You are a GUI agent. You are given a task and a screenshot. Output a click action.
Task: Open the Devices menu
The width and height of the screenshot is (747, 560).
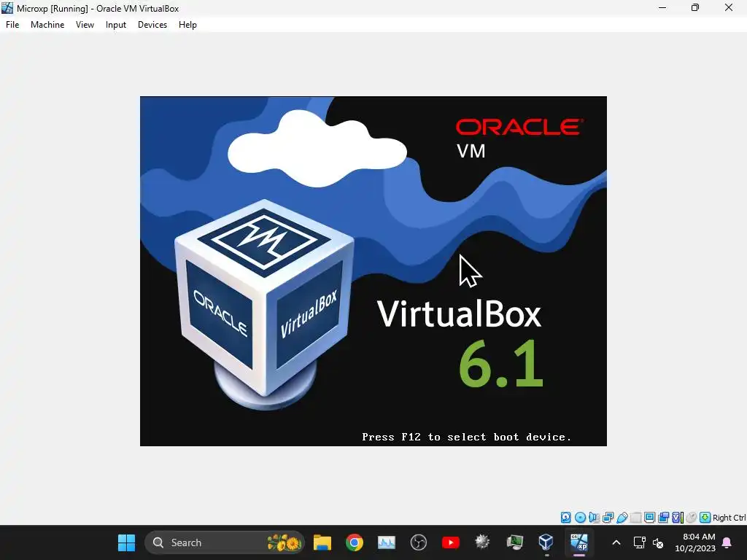[152, 25]
